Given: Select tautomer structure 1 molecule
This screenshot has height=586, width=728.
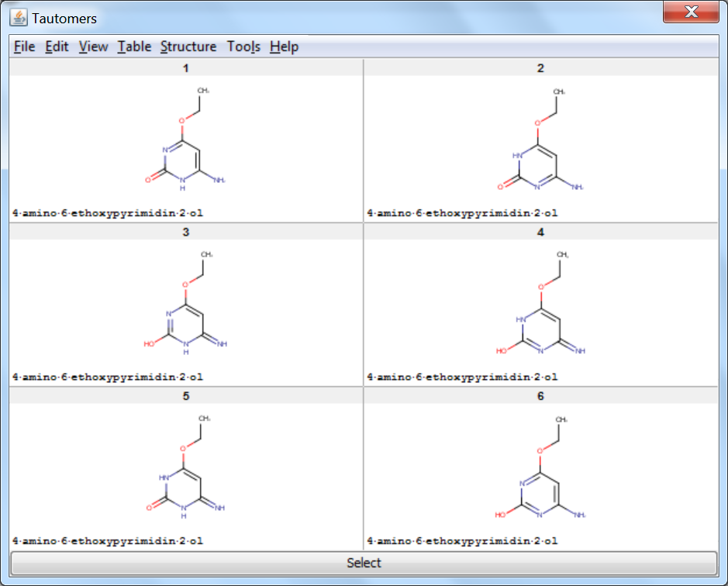Looking at the screenshot, I should click(186, 140).
